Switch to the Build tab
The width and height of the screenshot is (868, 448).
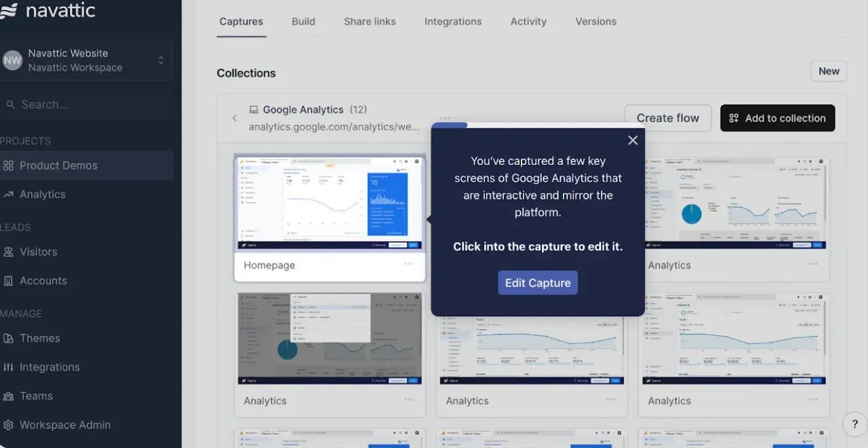303,22
